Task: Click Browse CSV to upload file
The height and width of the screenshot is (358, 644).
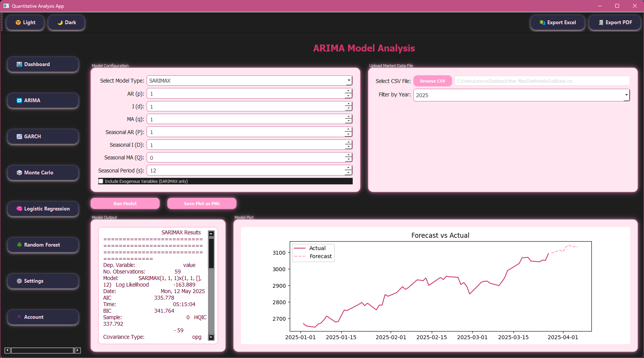Action: point(433,81)
